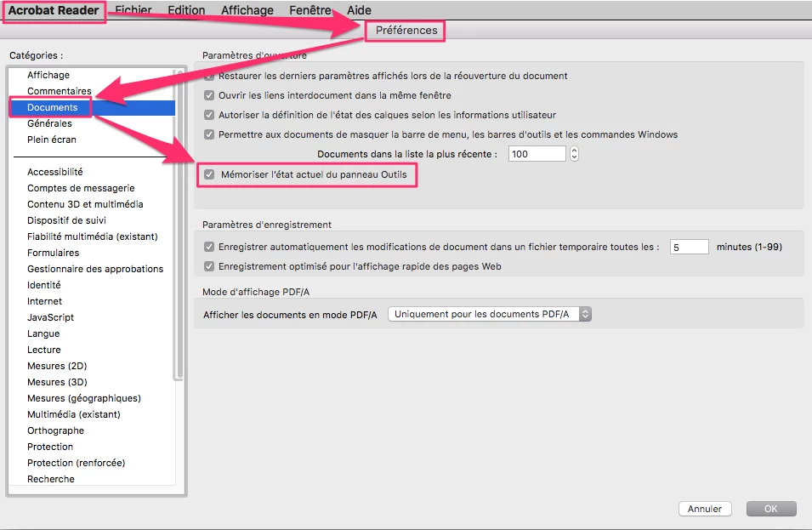
Task: Toggle Restaurer les derniers paramètres affichés checkbox
Action: point(209,77)
